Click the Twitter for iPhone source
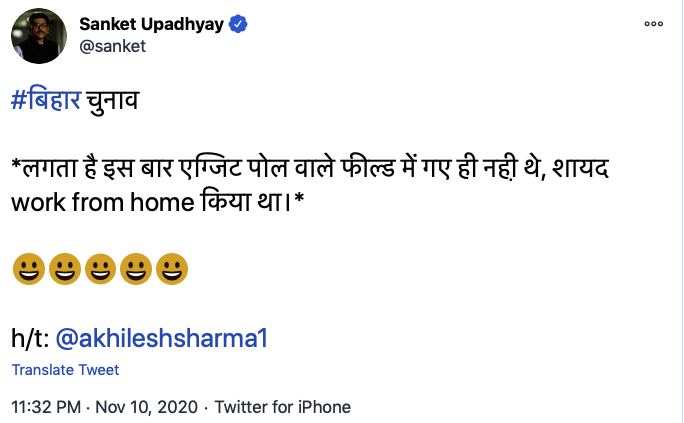The image size is (684, 423). tap(283, 407)
